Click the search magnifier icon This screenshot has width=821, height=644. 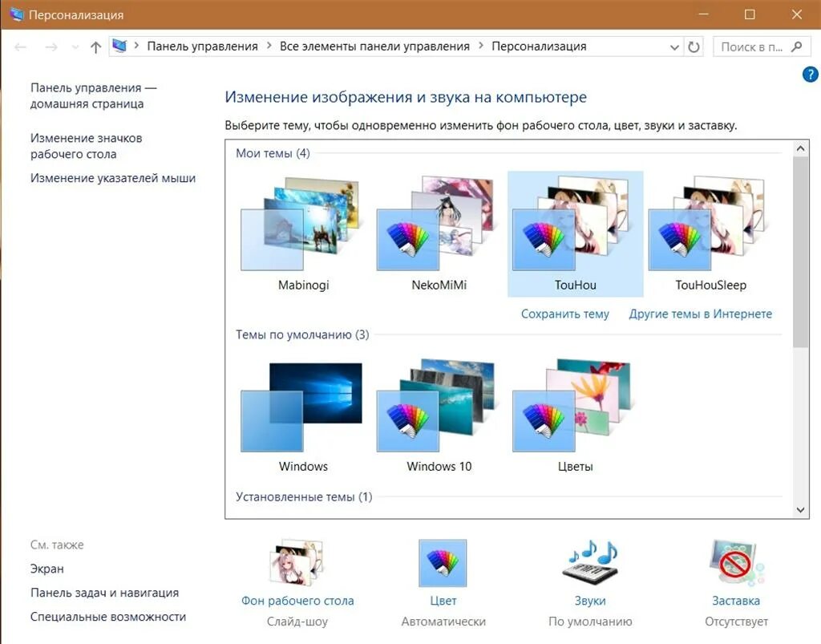[797, 47]
